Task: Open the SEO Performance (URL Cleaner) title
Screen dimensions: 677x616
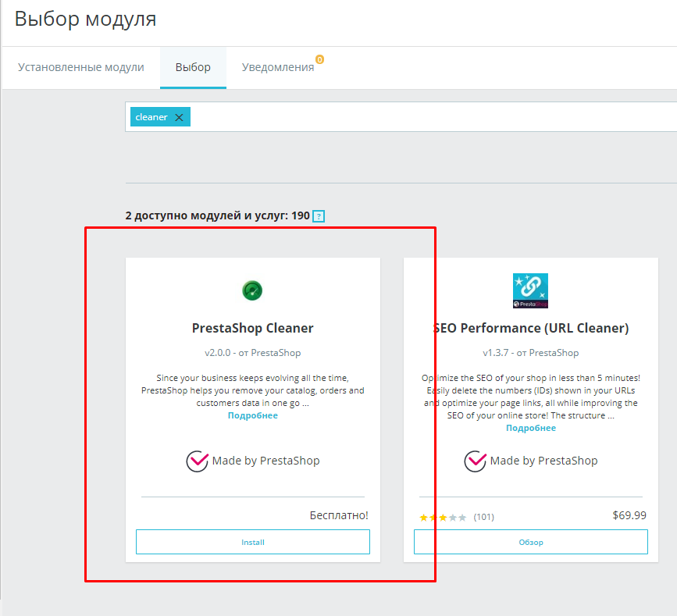Action: [x=531, y=328]
